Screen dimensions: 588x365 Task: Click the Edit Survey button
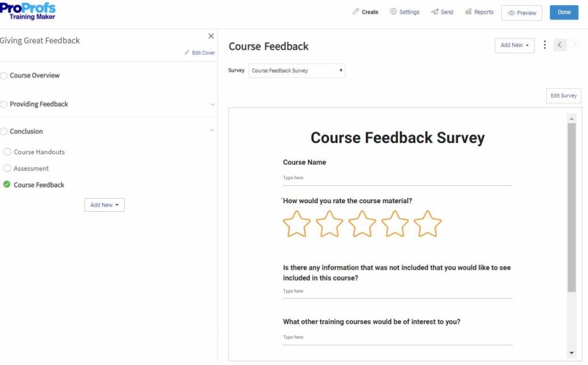[x=563, y=96]
